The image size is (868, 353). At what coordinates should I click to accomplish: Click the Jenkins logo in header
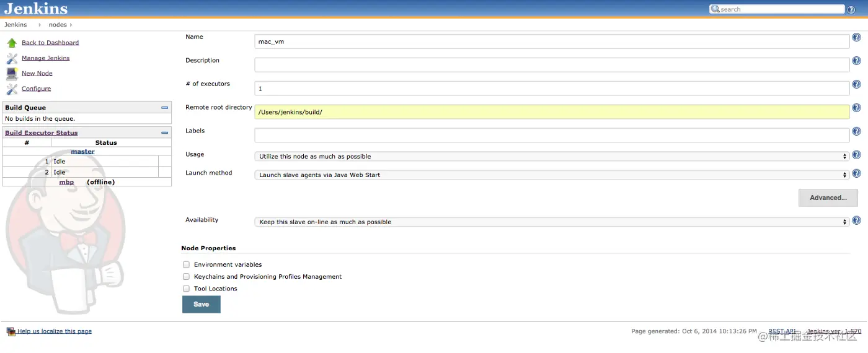(x=36, y=9)
